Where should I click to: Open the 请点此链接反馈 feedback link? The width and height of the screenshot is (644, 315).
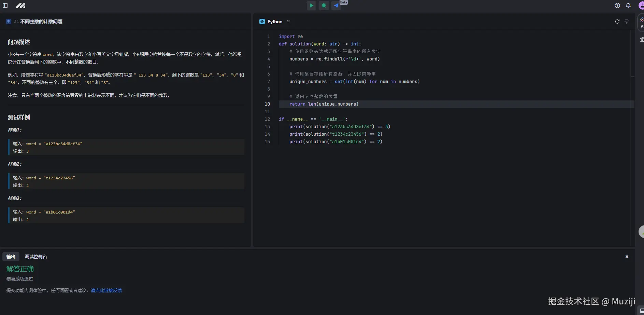coord(106,290)
